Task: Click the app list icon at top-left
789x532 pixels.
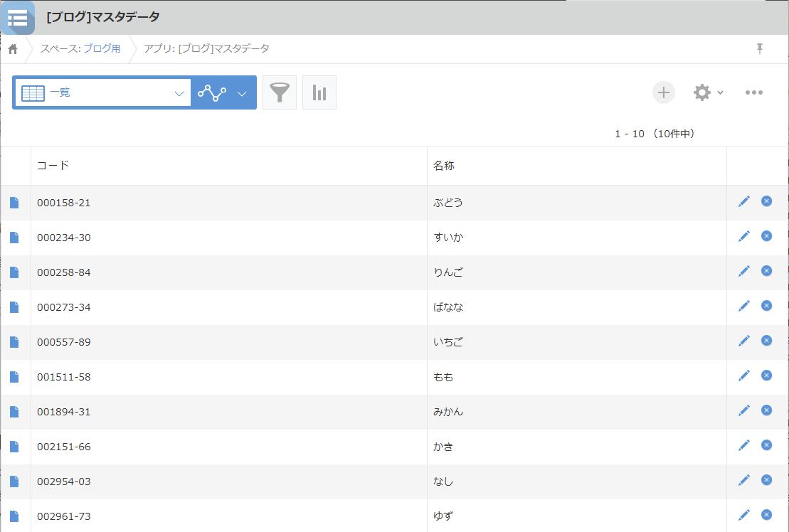Action: 17,18
